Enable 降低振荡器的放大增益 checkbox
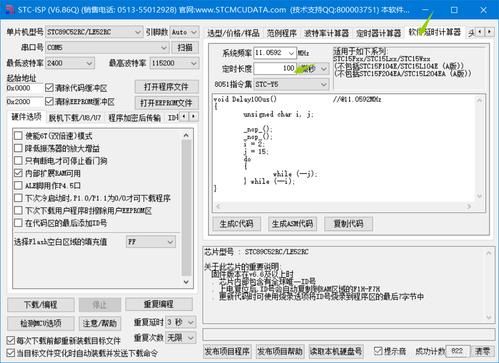 click(x=18, y=148)
